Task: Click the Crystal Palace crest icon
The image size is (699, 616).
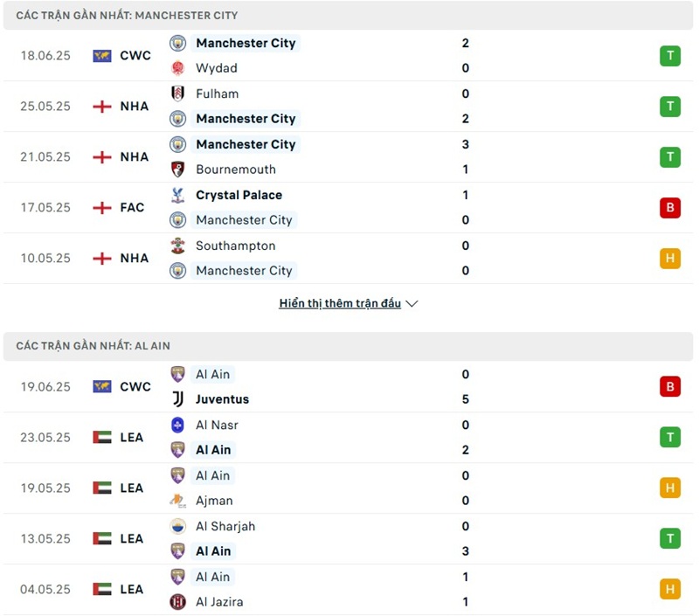Action: point(178,195)
